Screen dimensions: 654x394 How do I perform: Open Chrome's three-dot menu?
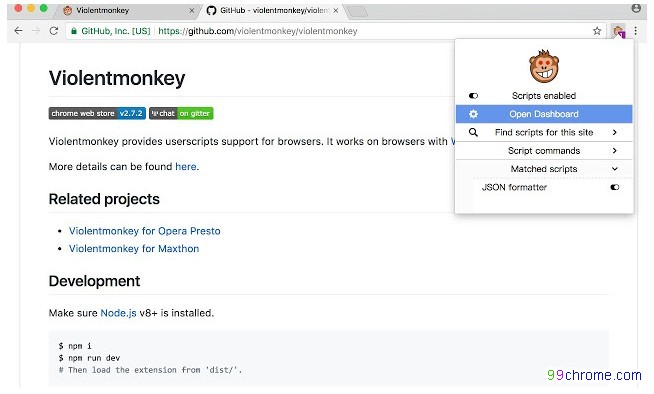(635, 31)
